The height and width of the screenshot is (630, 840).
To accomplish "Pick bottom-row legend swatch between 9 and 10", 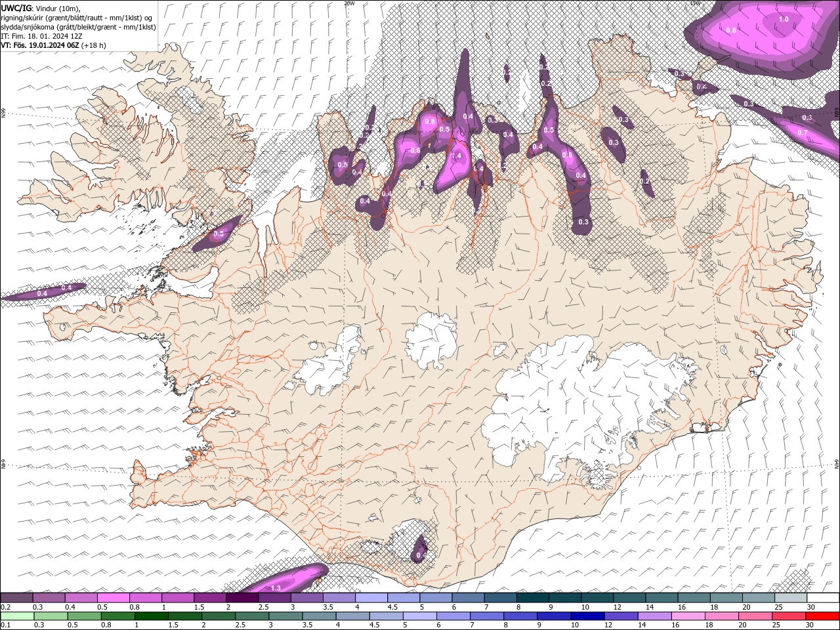I will [553, 616].
